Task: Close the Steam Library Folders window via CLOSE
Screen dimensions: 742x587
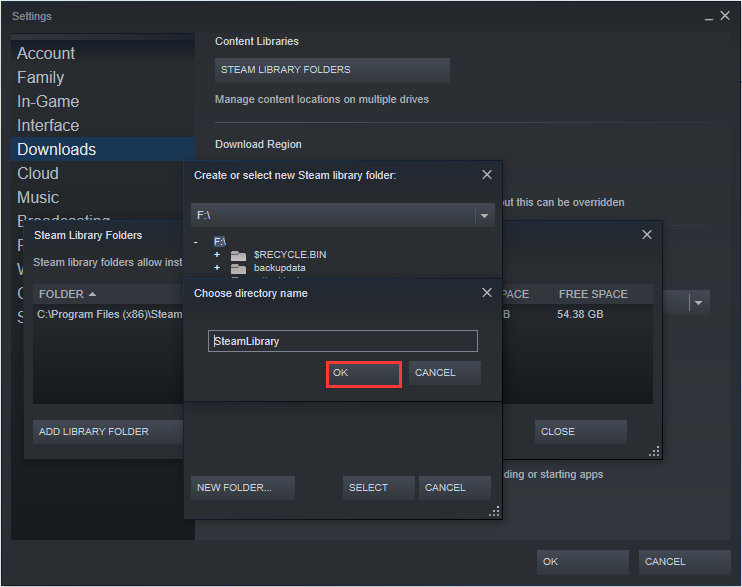Action: click(581, 432)
